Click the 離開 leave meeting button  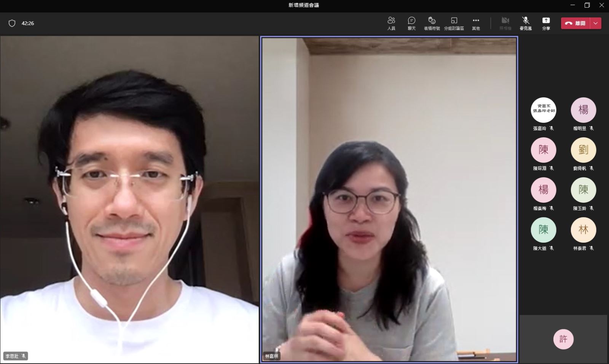[x=576, y=23]
